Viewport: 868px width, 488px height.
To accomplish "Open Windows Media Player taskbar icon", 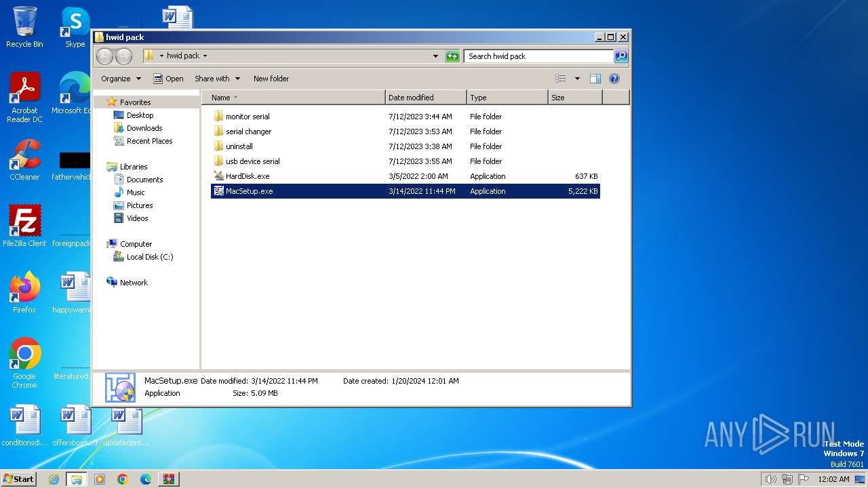I will click(100, 479).
